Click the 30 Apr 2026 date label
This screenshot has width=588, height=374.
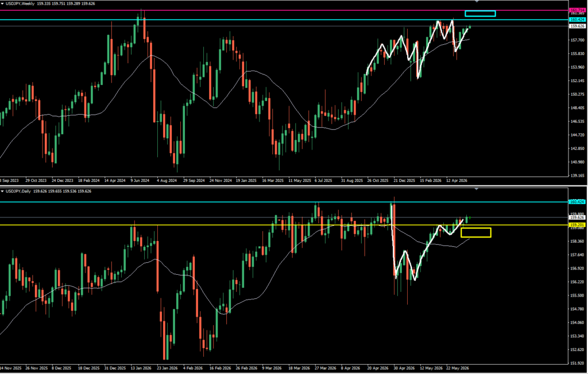click(x=404, y=368)
